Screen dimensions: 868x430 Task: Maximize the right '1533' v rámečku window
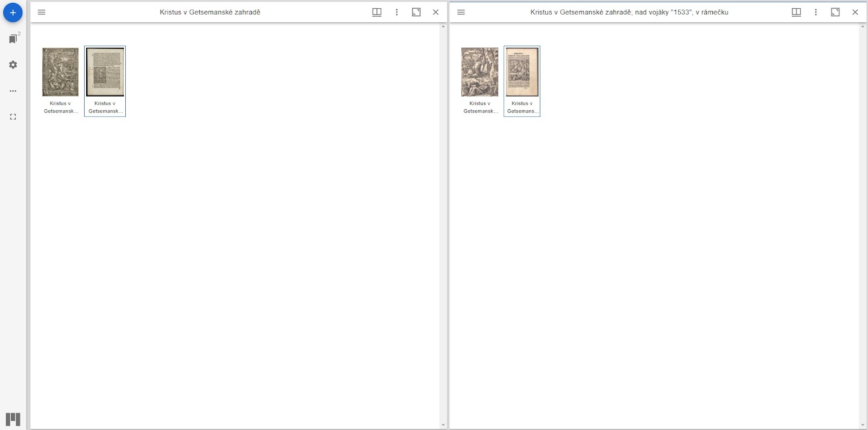(835, 12)
